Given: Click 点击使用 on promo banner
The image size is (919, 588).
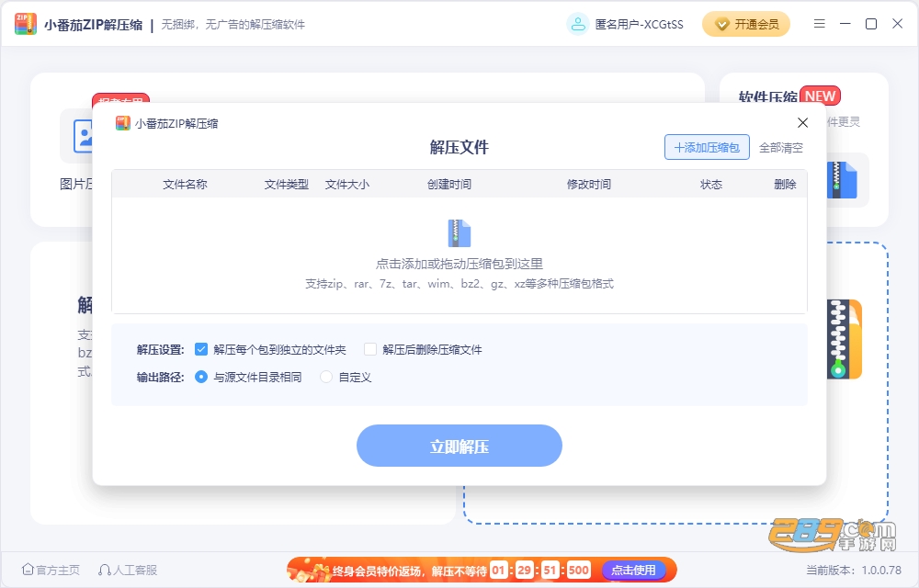Looking at the screenshot, I should click(x=633, y=570).
